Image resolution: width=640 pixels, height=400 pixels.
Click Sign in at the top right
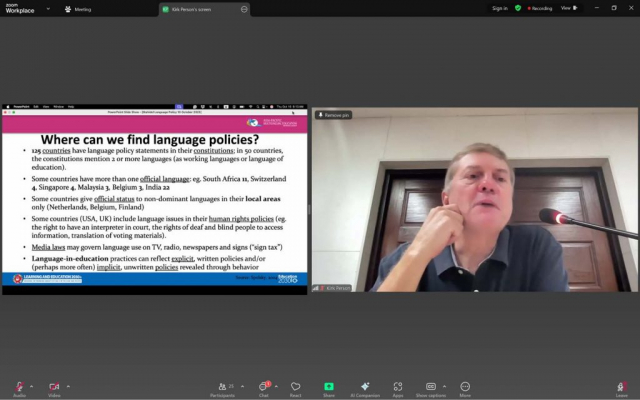click(x=500, y=8)
